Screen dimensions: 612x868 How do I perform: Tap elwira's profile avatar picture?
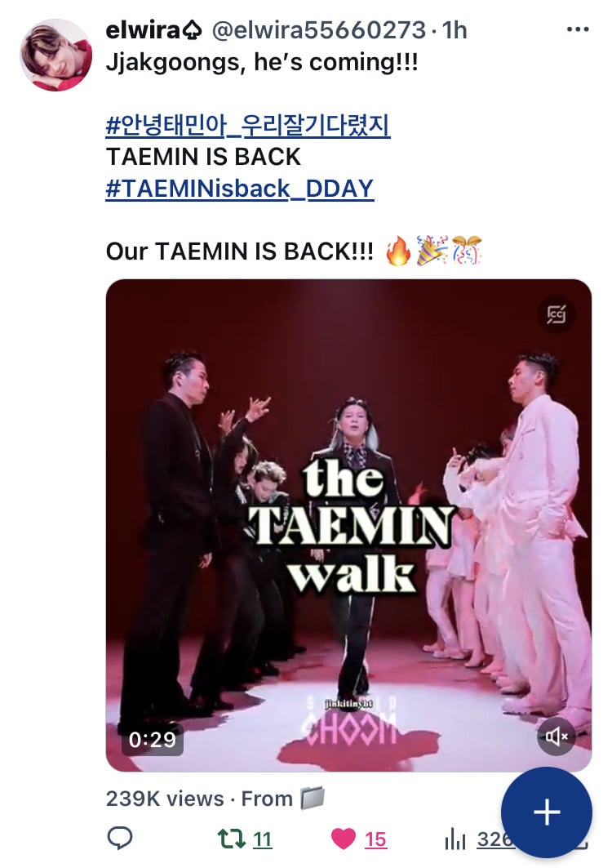pyautogui.click(x=55, y=55)
